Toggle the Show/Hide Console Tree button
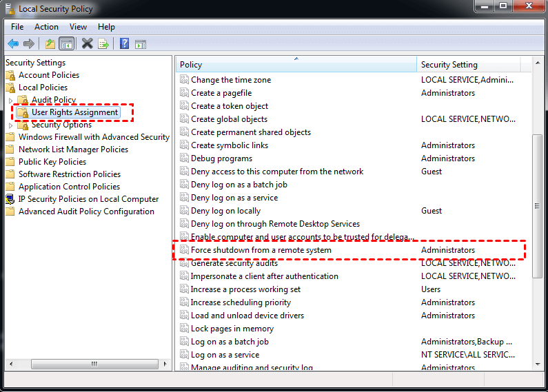 [x=67, y=44]
